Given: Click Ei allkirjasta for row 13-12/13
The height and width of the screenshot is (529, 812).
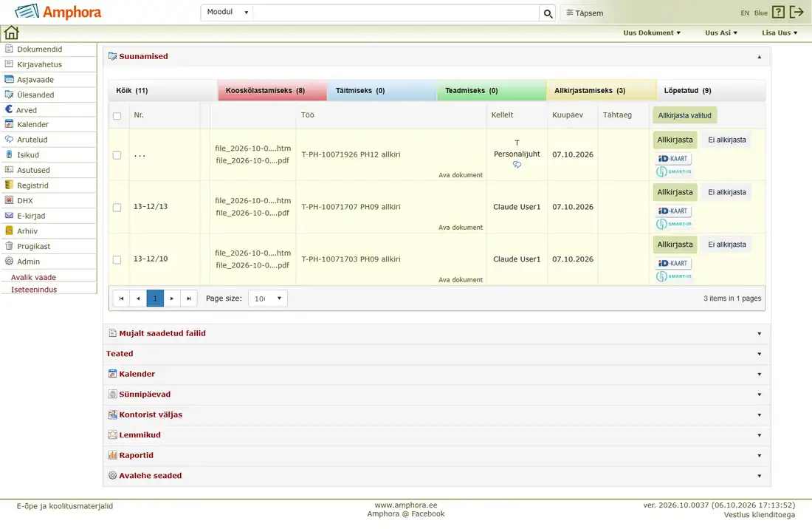Looking at the screenshot, I should click(x=726, y=192).
